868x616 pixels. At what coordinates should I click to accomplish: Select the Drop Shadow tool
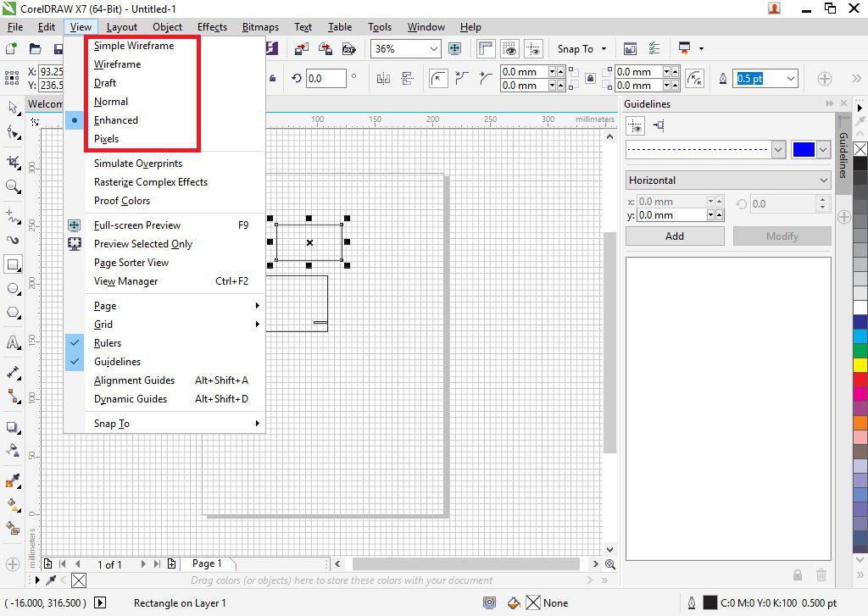coord(13,427)
